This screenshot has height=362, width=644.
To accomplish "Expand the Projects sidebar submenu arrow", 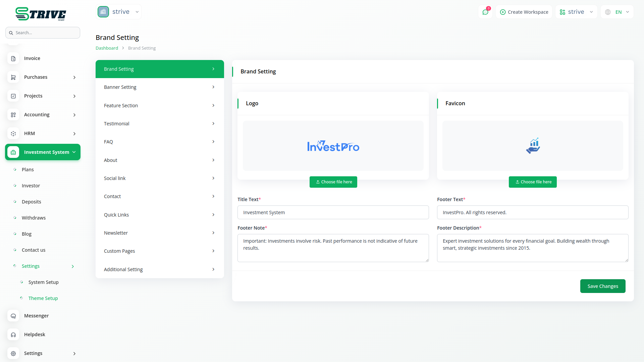I will point(74,96).
